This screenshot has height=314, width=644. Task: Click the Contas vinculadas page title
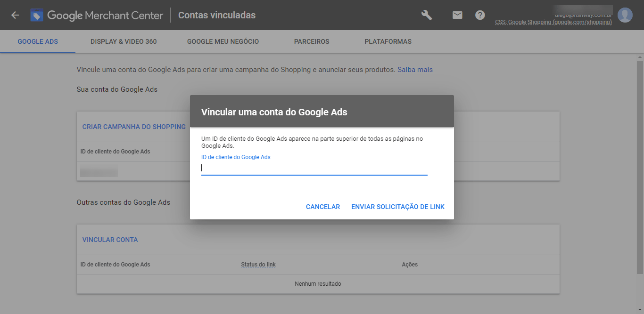point(217,15)
